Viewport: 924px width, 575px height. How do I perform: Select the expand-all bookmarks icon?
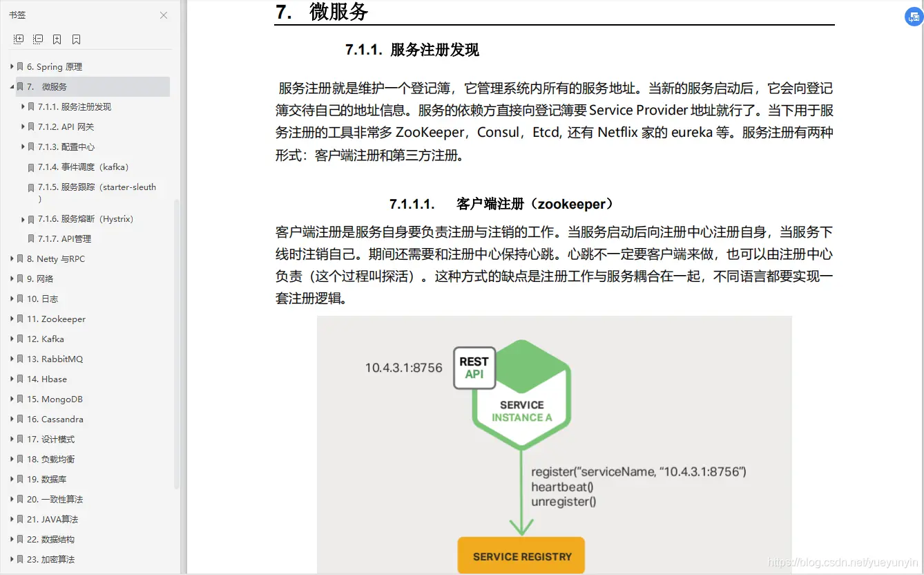18,39
